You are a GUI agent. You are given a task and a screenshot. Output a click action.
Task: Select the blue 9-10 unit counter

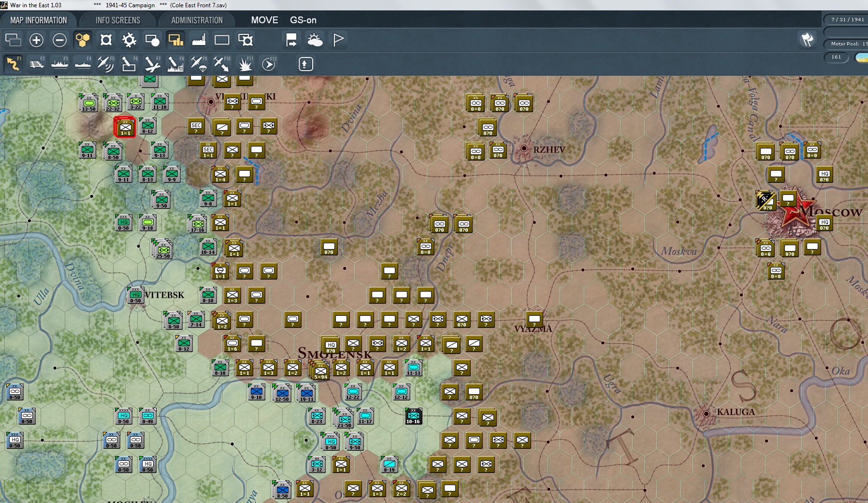[x=256, y=392]
